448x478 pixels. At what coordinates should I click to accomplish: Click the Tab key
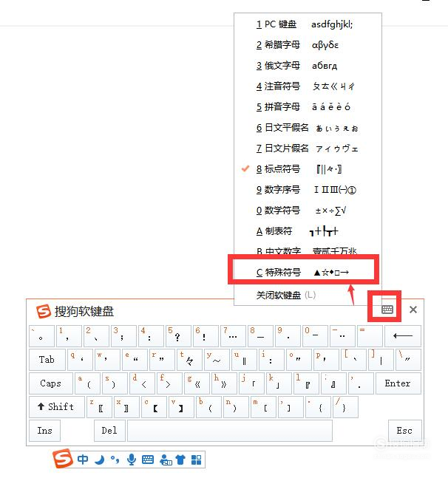coord(47,360)
